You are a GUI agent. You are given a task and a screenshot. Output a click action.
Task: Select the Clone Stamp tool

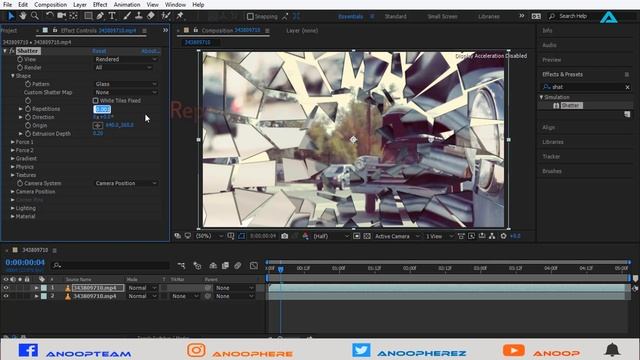point(139,16)
